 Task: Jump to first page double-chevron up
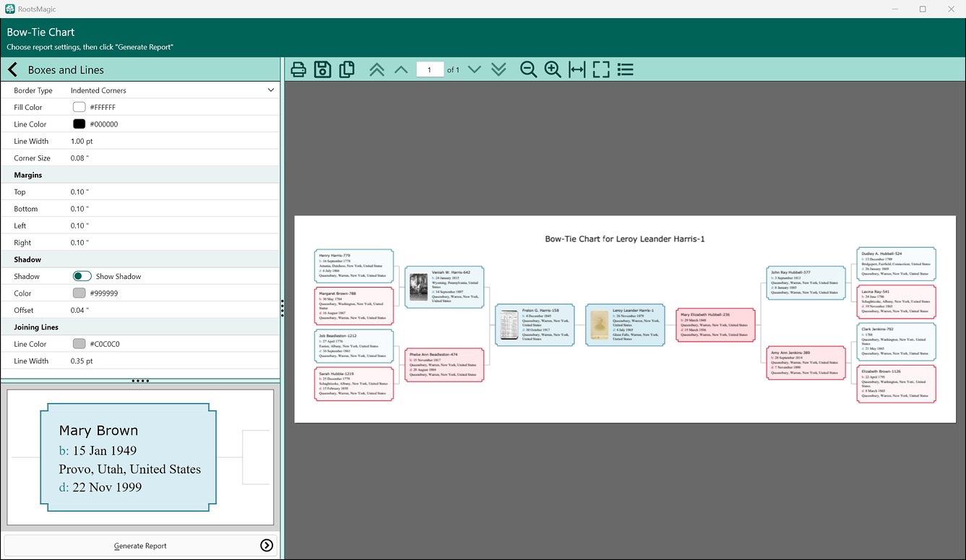pos(377,69)
